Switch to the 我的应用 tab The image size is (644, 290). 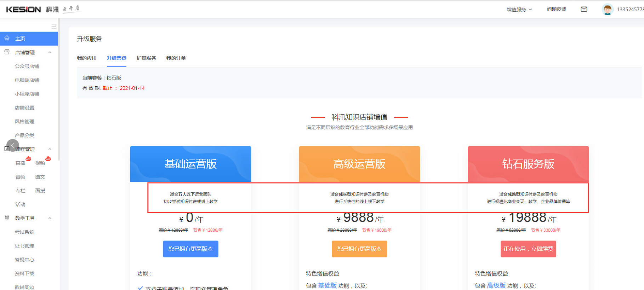click(x=87, y=58)
